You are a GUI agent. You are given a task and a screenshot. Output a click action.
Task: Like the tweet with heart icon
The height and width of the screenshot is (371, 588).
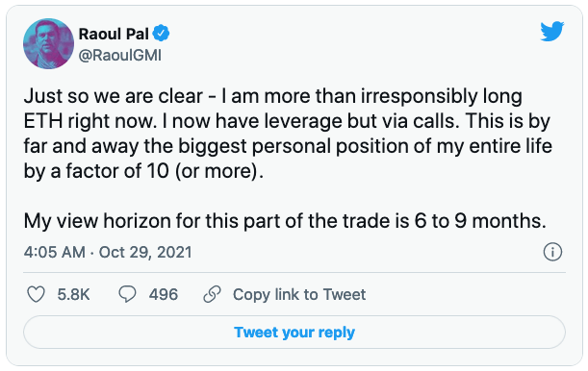(36, 294)
